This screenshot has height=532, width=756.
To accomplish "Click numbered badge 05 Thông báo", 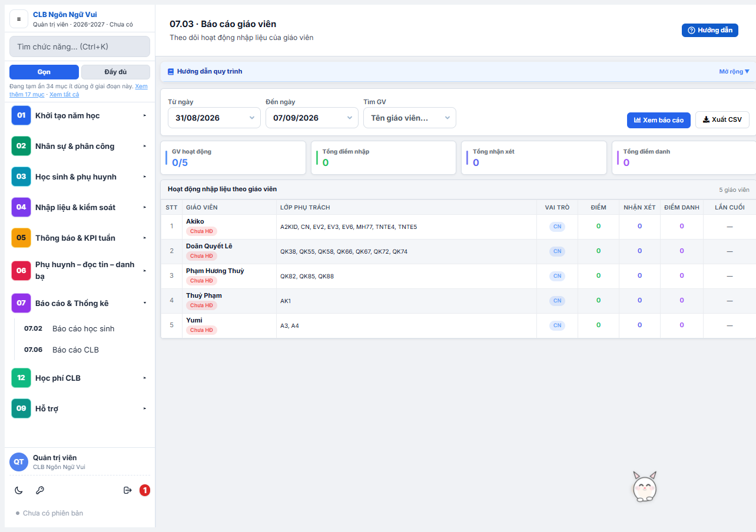I will 21,238.
